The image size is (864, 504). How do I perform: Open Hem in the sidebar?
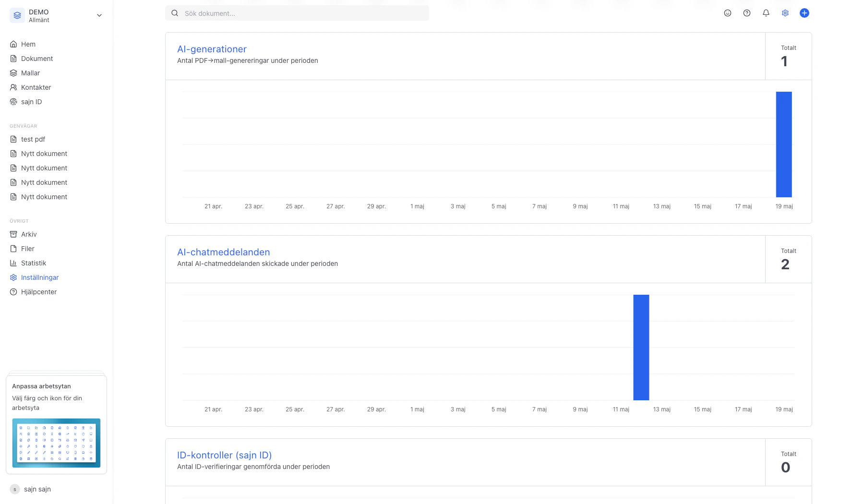tap(28, 44)
